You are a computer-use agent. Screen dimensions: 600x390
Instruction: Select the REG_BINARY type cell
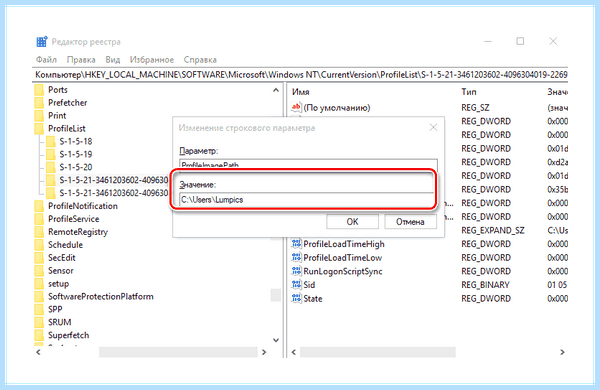tap(486, 285)
